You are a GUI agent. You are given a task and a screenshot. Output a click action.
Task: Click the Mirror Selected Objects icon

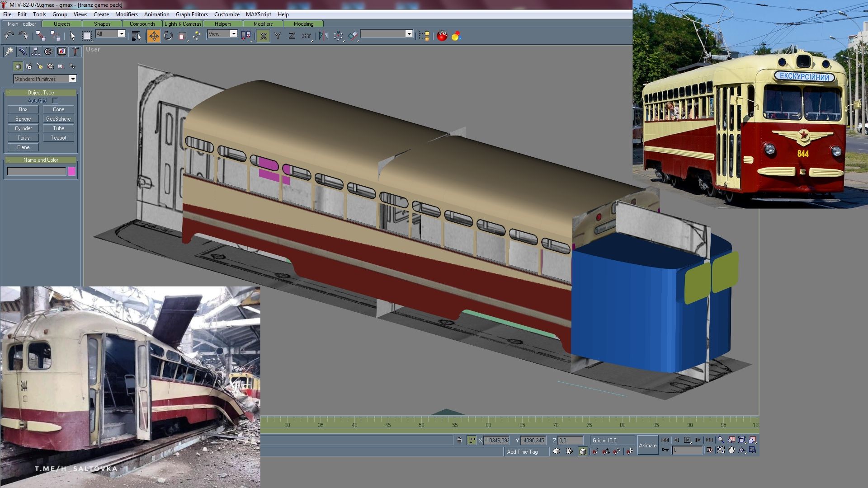coord(323,36)
